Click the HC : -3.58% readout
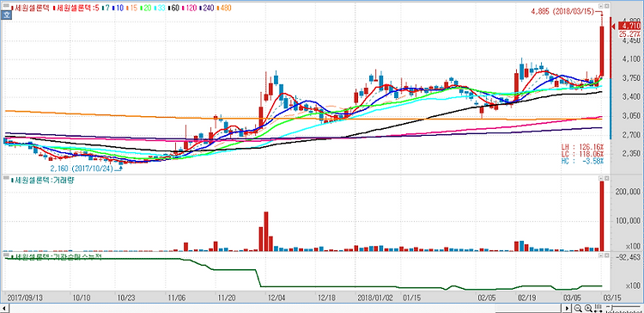This screenshot has height=313, width=644. point(583,162)
